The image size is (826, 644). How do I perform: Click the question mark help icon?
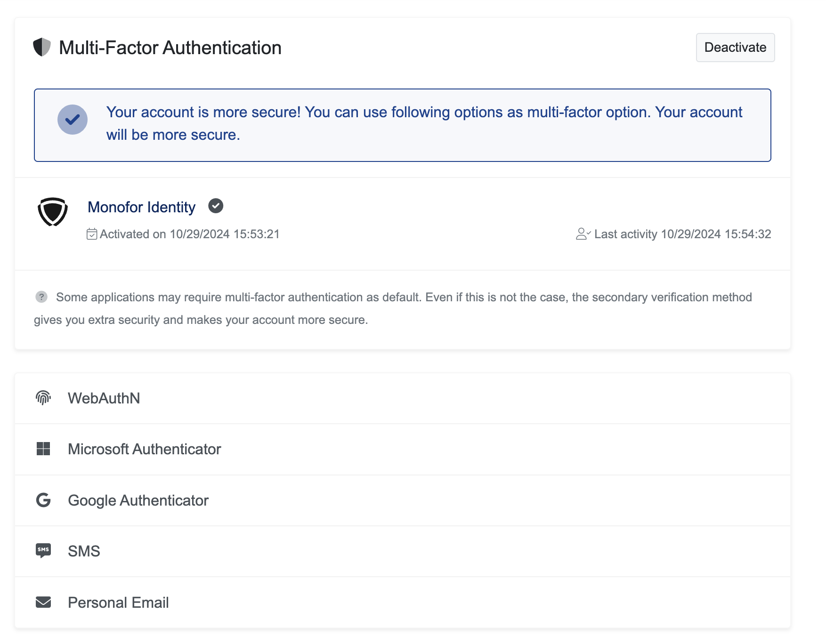pyautogui.click(x=41, y=297)
